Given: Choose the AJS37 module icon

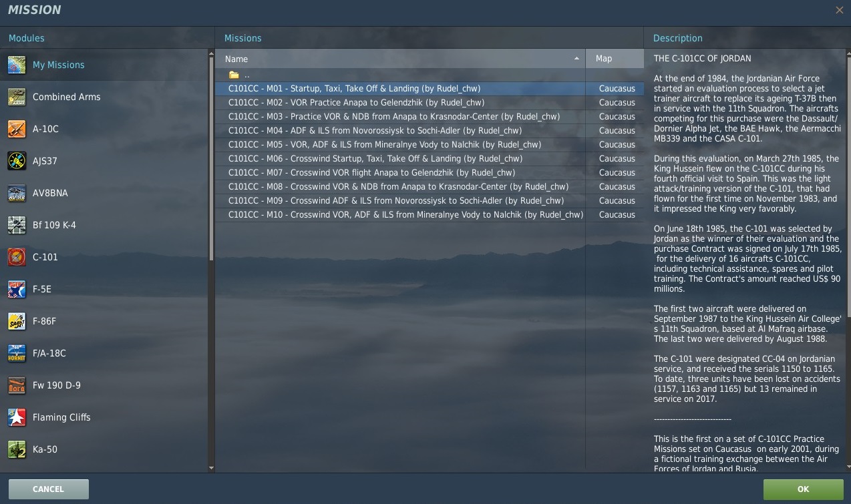Looking at the screenshot, I should coord(17,161).
